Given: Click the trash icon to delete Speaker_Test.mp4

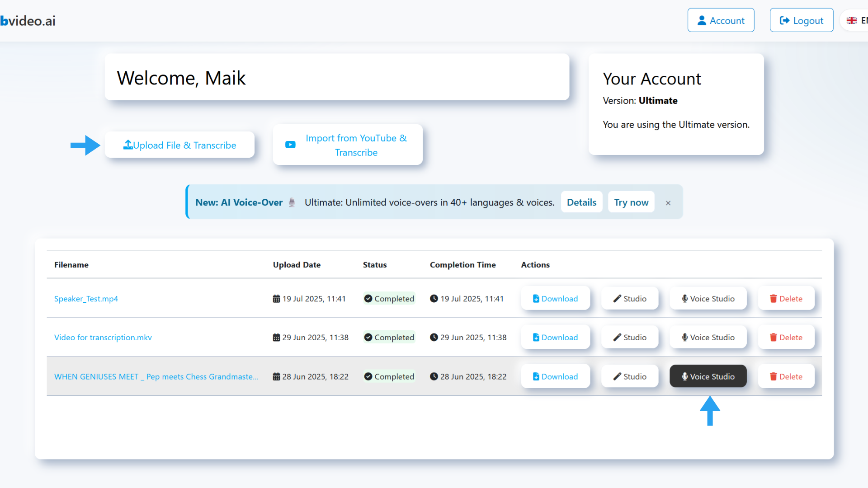Looking at the screenshot, I should tap(773, 298).
